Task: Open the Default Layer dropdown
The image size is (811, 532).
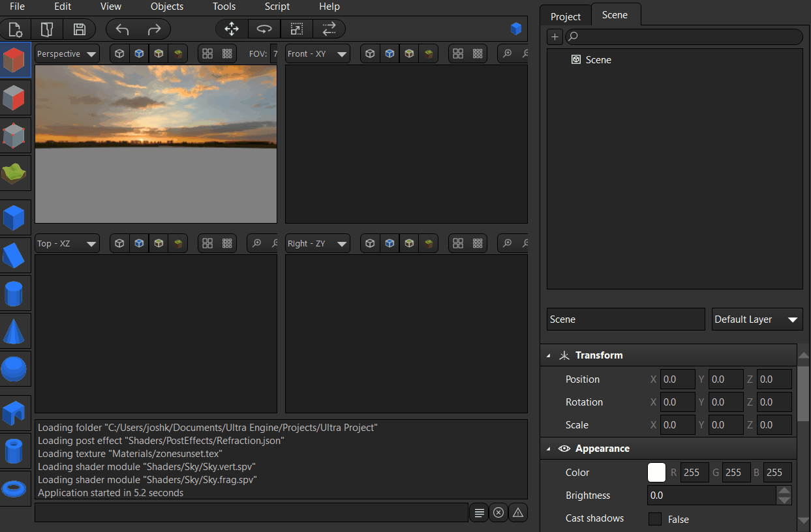Action: point(757,319)
